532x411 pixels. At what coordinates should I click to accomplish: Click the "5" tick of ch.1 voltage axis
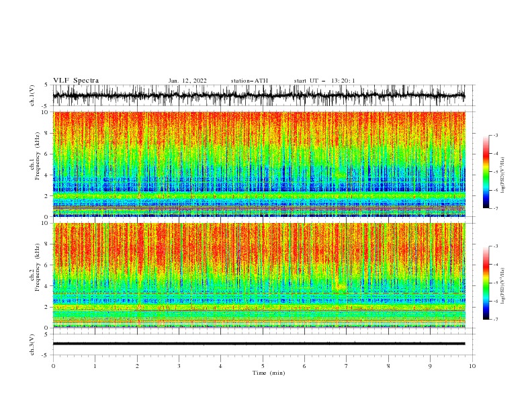click(47, 85)
